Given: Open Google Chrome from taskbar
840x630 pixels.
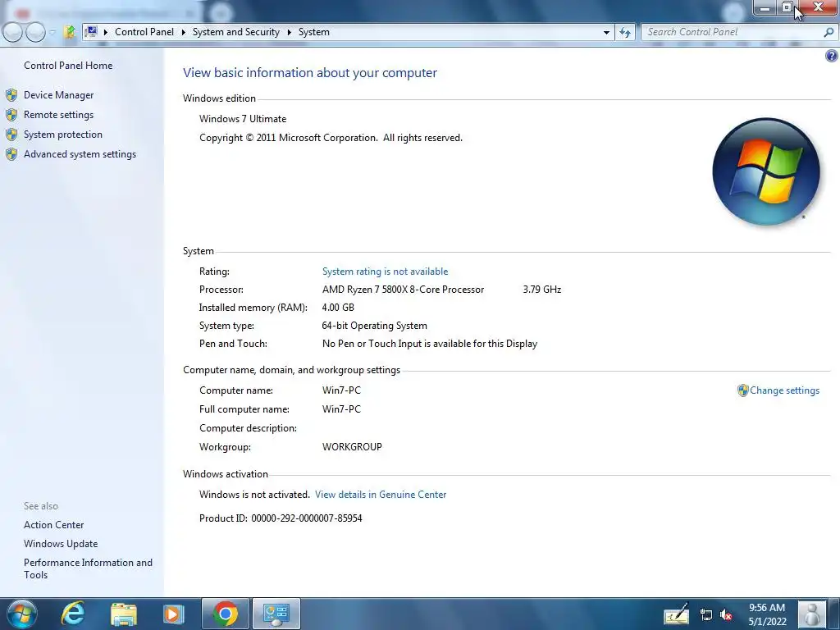Looking at the screenshot, I should [x=225, y=614].
